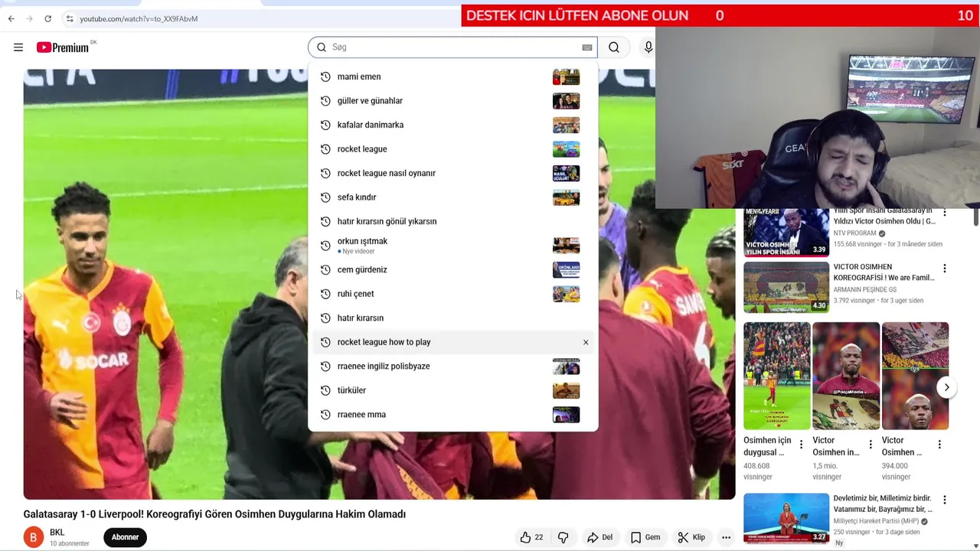Open the on-screen keyboard icon in search
980x551 pixels.
[587, 47]
